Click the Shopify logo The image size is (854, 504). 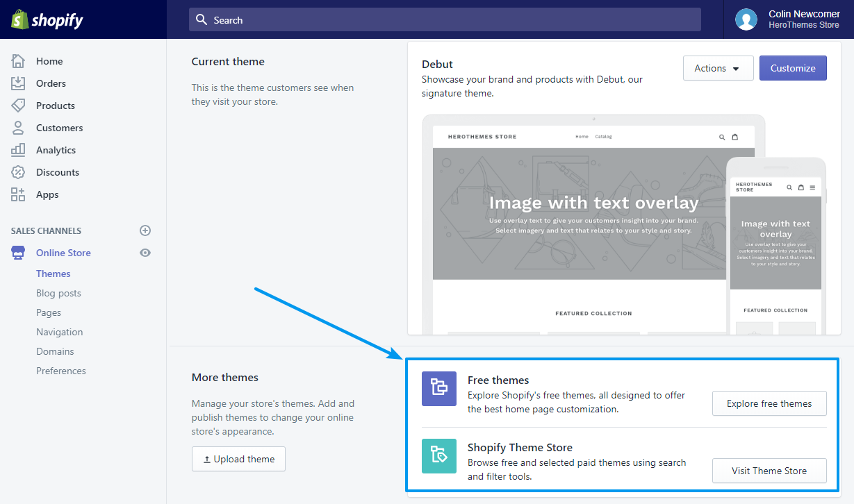pyautogui.click(x=47, y=19)
